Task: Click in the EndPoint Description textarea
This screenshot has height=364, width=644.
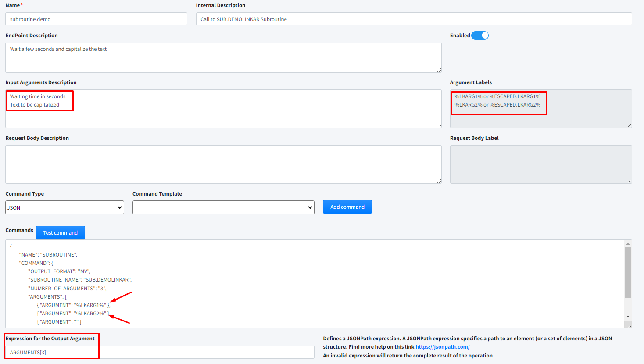Action: point(223,58)
